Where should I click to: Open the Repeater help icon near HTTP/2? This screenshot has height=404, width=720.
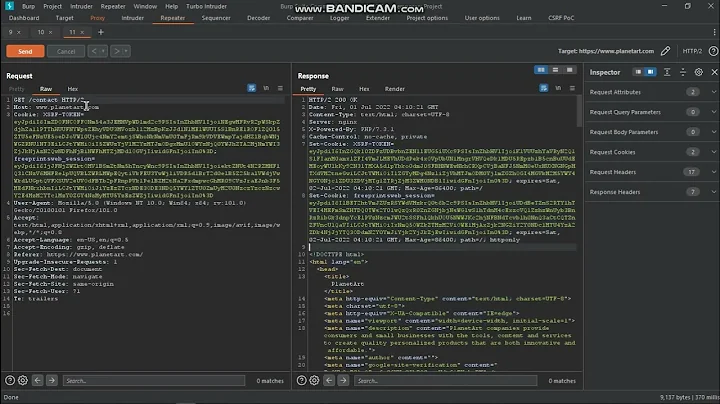click(x=713, y=51)
